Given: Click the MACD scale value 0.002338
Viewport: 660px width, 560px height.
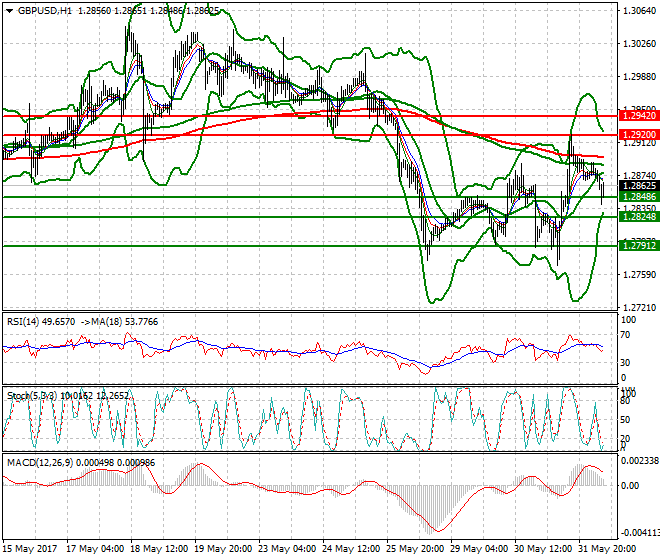Looking at the screenshot, I should pyautogui.click(x=640, y=461).
